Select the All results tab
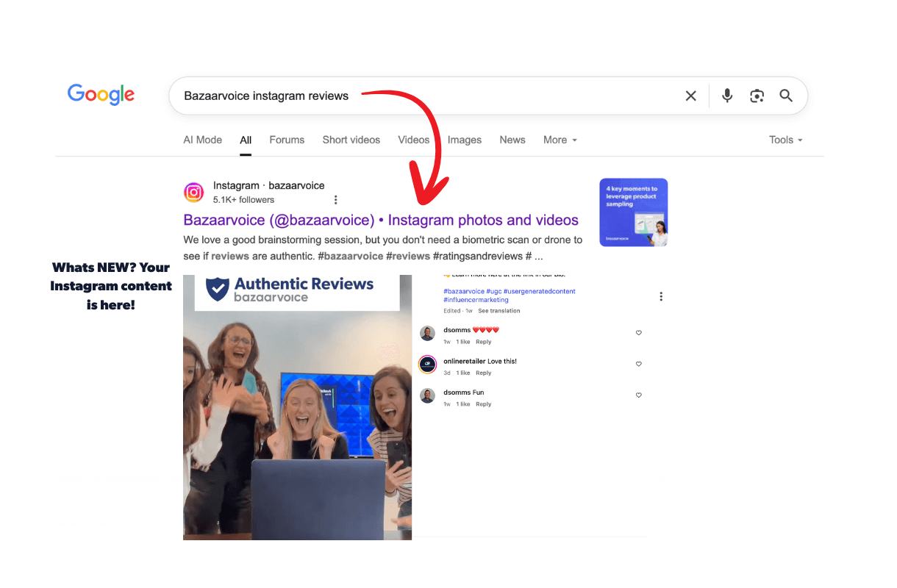897x588 pixels. (x=246, y=140)
